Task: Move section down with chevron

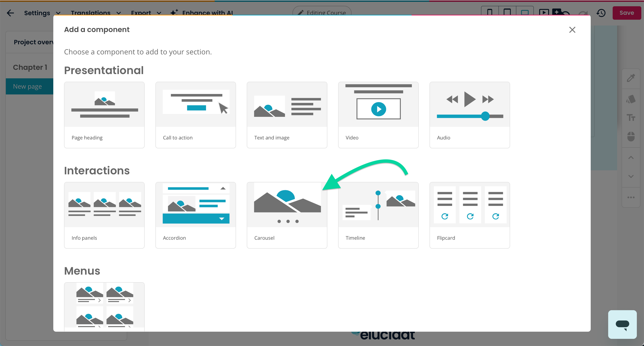Action: [631, 176]
